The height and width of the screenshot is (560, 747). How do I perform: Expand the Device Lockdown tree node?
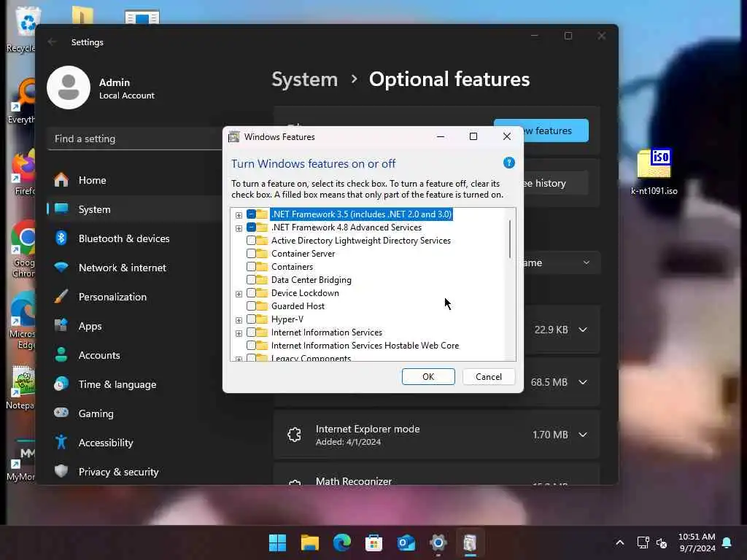pyautogui.click(x=239, y=294)
